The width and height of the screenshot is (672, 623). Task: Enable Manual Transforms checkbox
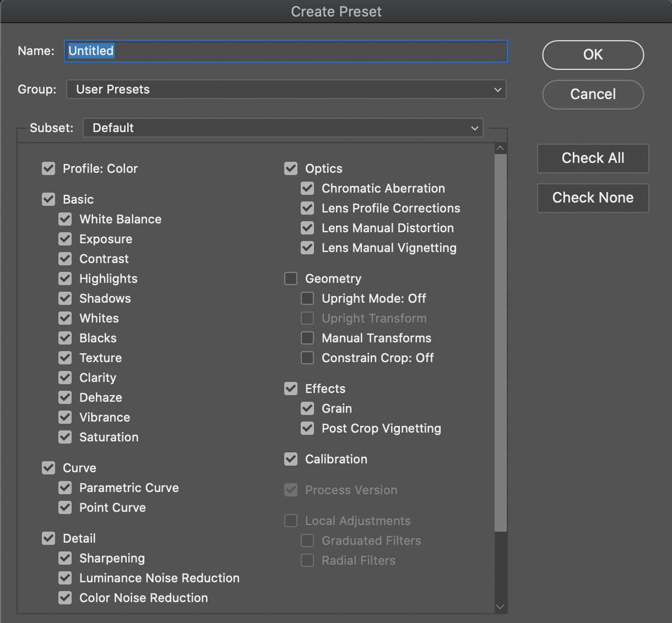tap(307, 338)
